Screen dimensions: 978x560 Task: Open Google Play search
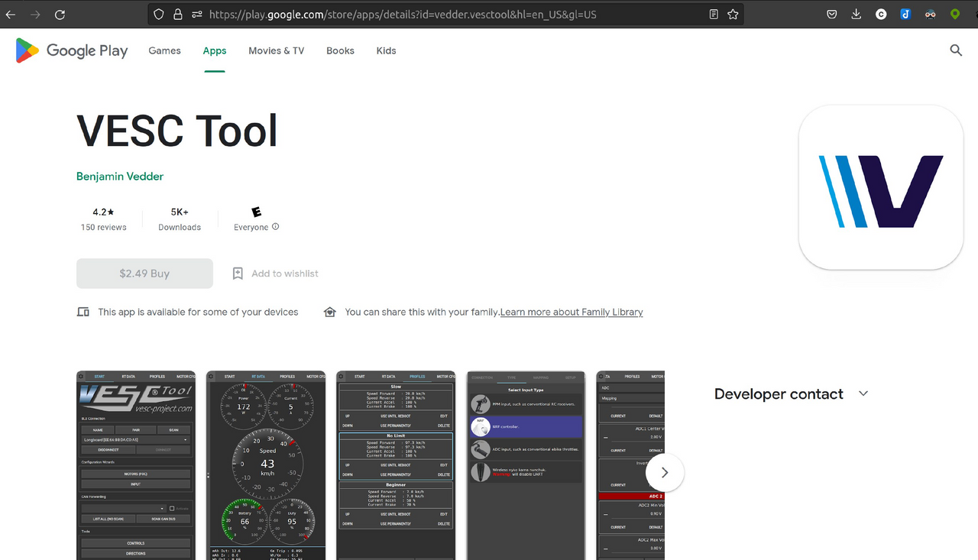tap(956, 50)
